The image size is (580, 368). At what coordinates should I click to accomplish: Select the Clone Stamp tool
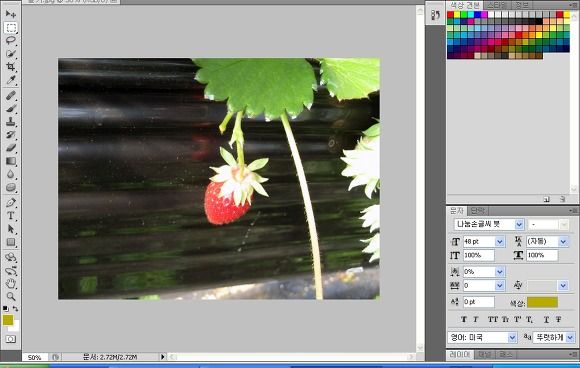point(11,122)
